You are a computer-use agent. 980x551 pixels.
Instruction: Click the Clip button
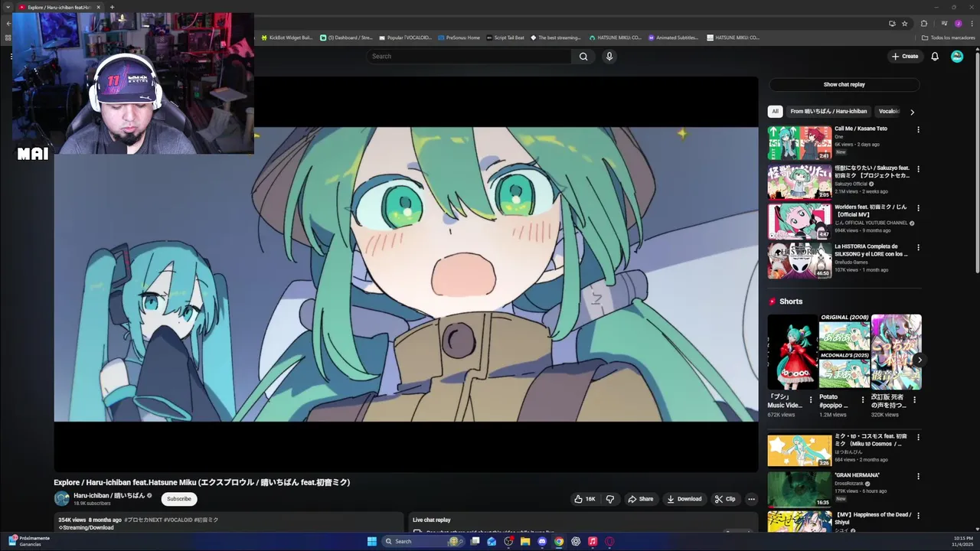[x=725, y=499]
